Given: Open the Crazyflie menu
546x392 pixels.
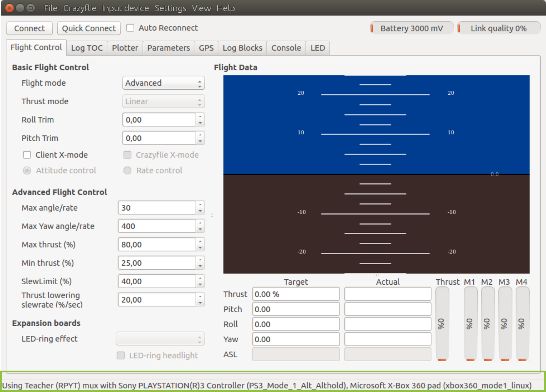Looking at the screenshot, I should [x=80, y=8].
